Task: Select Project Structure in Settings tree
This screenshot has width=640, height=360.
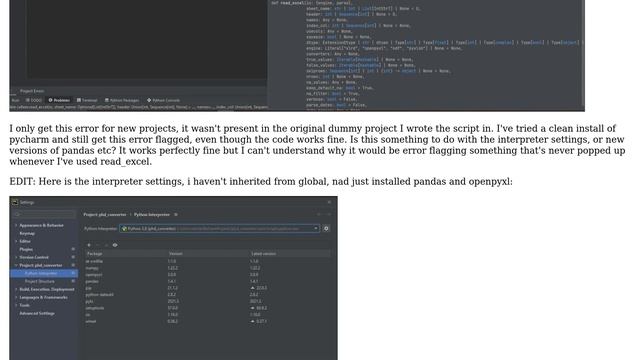Action: (x=40, y=281)
